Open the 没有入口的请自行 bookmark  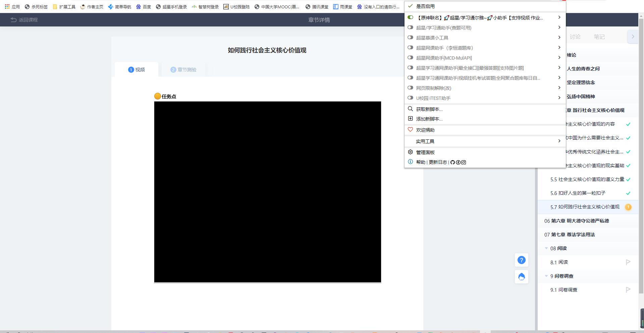pos(378,7)
